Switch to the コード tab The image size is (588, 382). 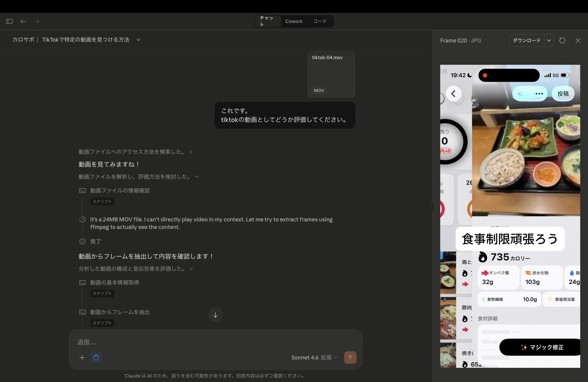click(x=319, y=21)
